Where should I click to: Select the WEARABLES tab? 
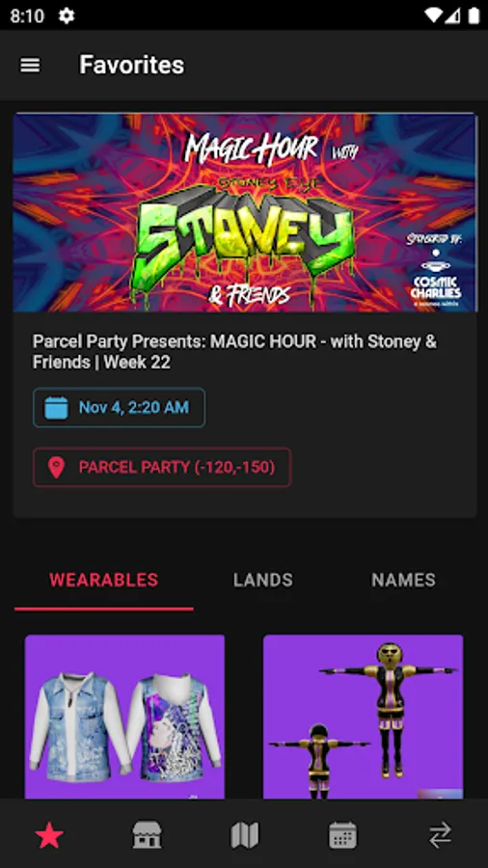point(104,581)
